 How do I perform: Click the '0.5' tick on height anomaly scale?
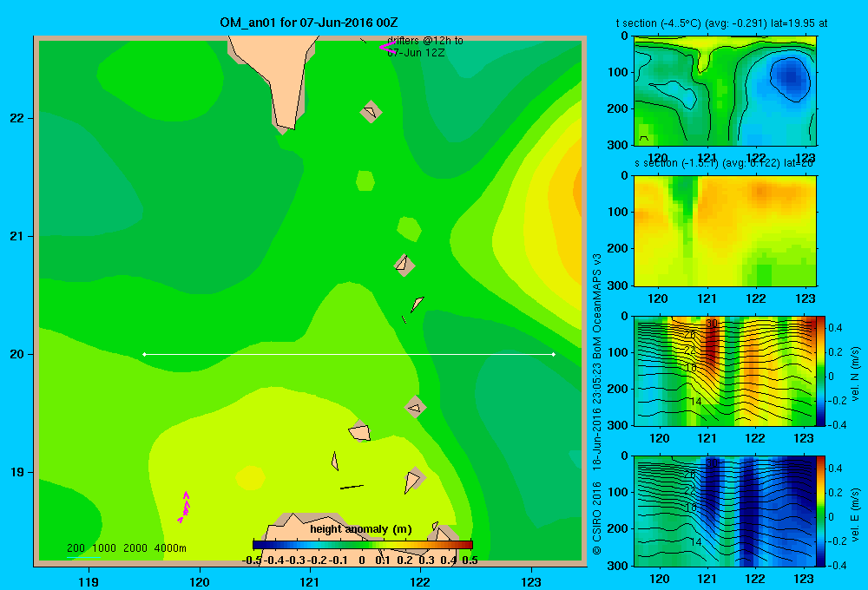[470, 560]
